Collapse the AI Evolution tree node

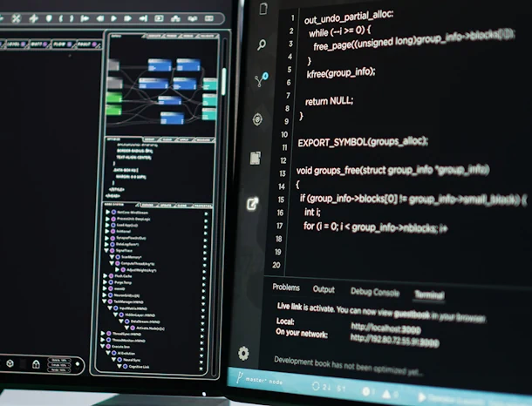click(x=108, y=353)
